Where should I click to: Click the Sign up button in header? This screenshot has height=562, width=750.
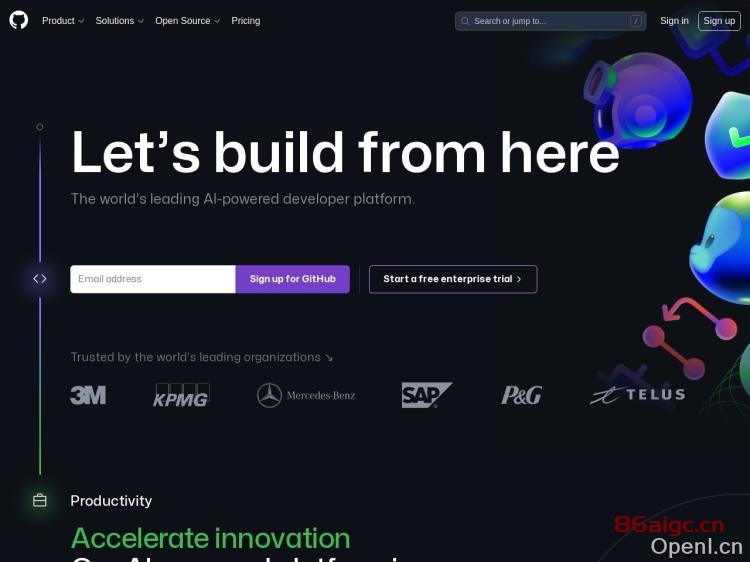[719, 21]
